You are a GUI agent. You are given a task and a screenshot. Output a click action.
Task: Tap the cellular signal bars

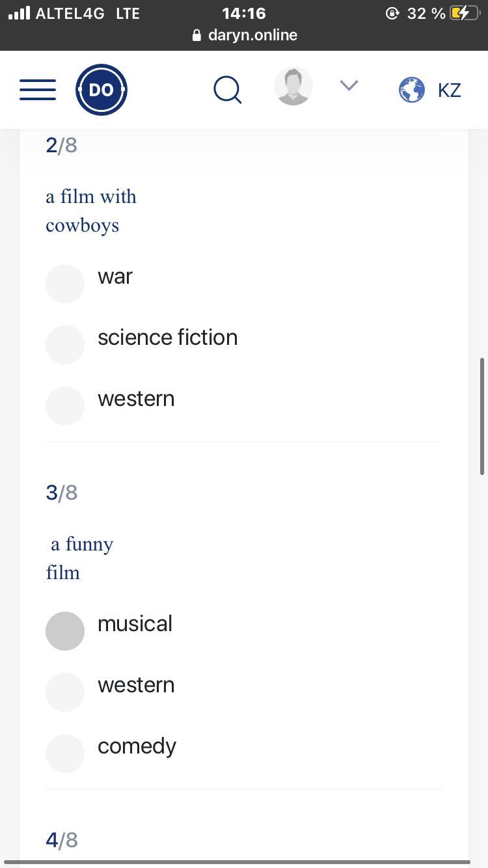pyautogui.click(x=20, y=13)
